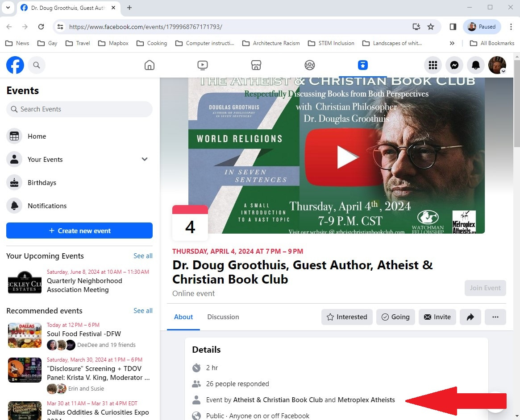520x420 pixels.
Task: Mark yourself as Interested in the event
Action: [347, 317]
